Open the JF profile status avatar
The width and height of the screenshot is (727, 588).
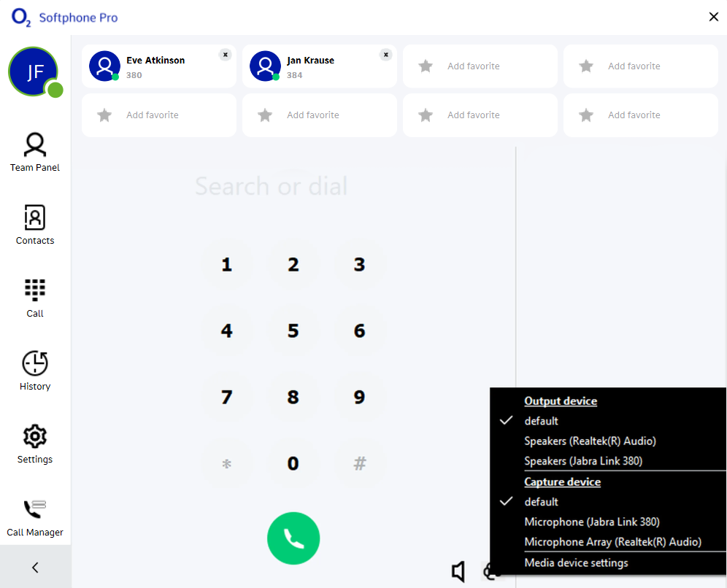coord(35,72)
